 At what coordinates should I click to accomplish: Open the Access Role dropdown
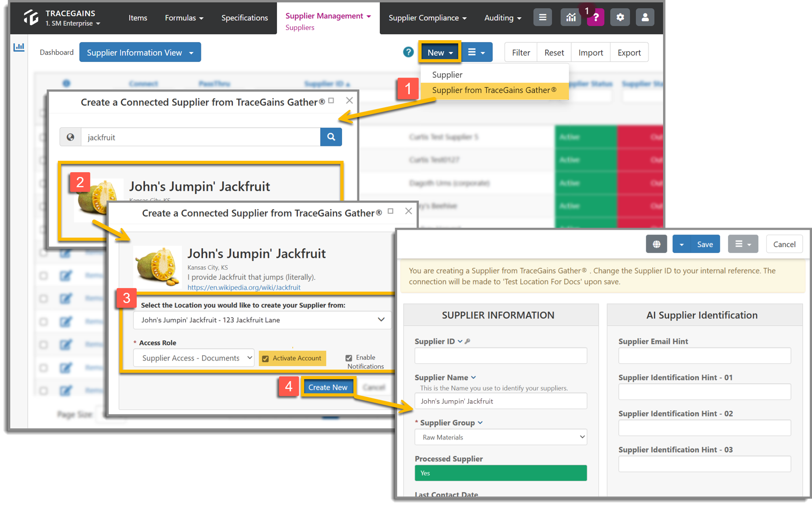[x=194, y=358]
